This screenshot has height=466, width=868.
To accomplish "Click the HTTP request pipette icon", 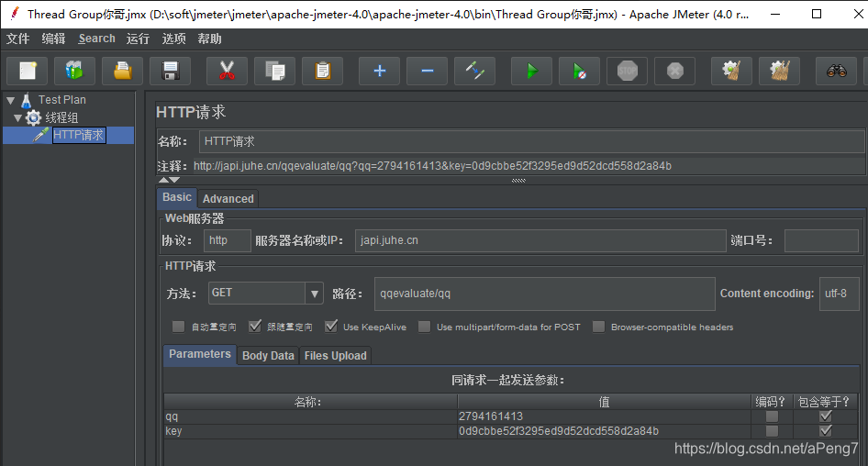I will [41, 135].
